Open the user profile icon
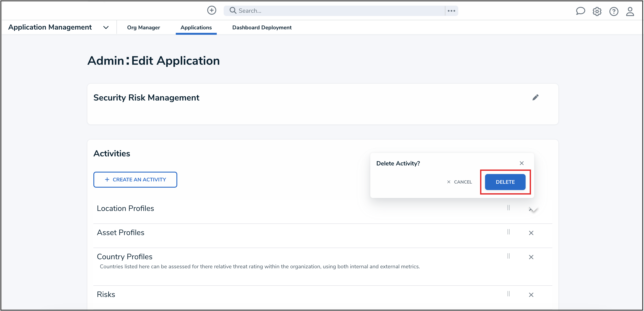644x311 pixels. [x=630, y=11]
